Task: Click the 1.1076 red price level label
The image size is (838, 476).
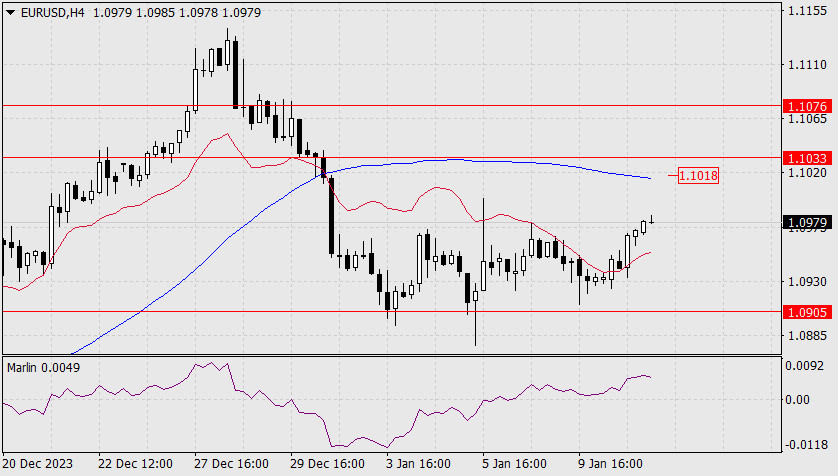Action: (808, 106)
